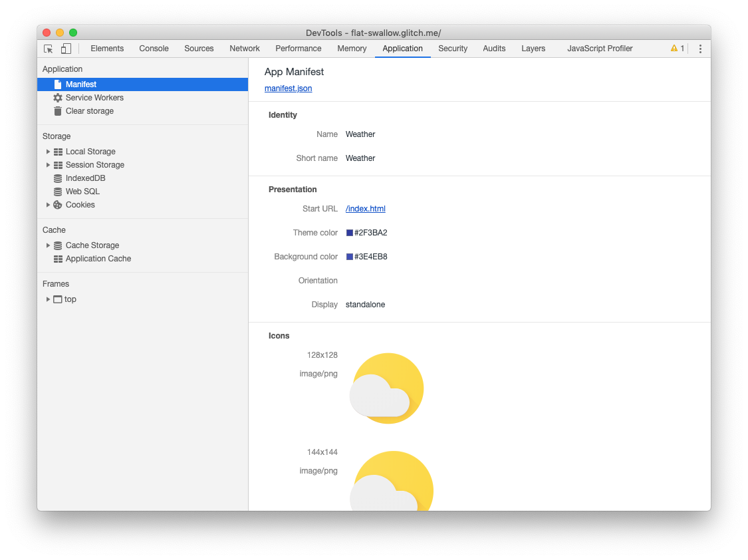Open Cookies via its cookie icon
This screenshot has height=560, width=748.
(57, 205)
